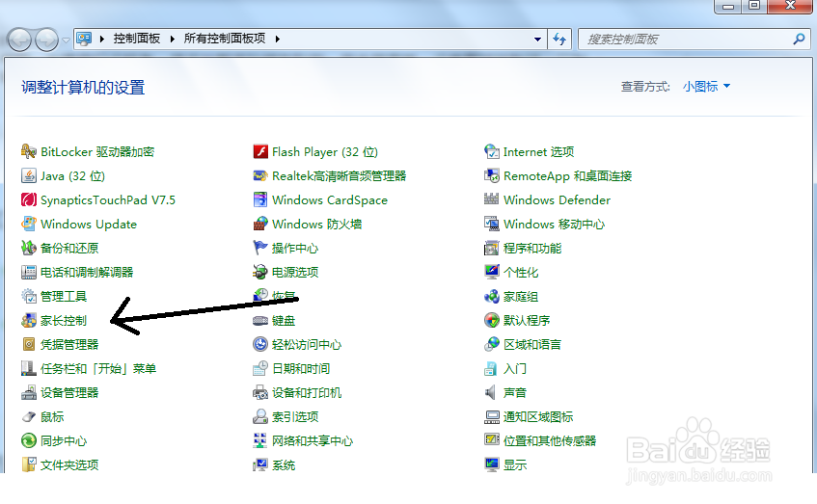Open the Windows CardSpace icon
Image resolution: width=817 pixels, height=504 pixels.
coord(260,199)
